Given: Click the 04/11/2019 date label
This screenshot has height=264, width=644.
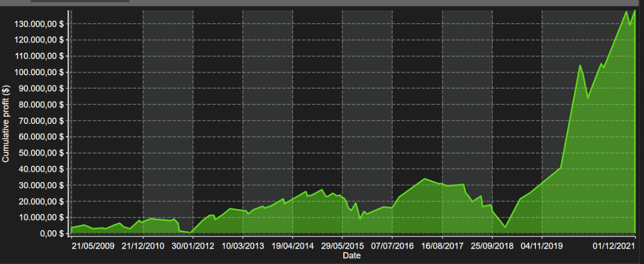Looking at the screenshot, I should [542, 246].
